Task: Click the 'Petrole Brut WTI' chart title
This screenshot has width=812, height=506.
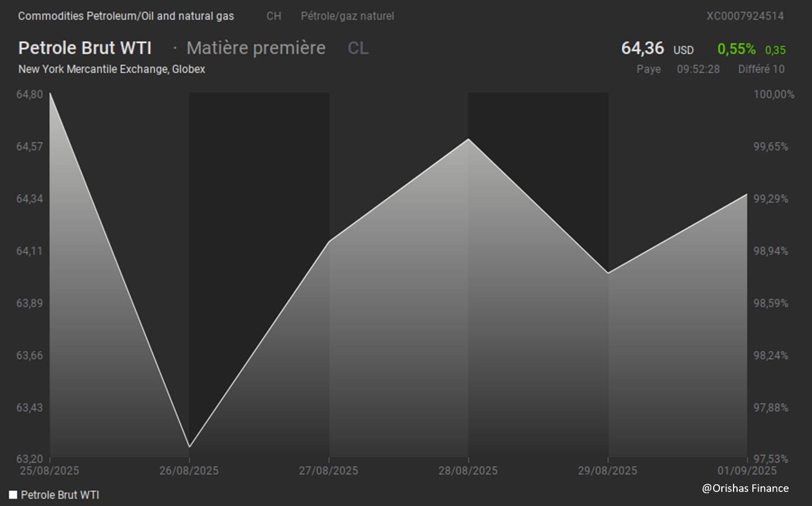Action: (x=85, y=48)
